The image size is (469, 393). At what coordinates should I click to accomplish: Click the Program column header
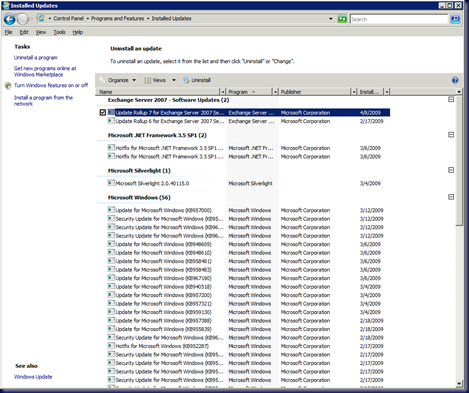pos(249,92)
